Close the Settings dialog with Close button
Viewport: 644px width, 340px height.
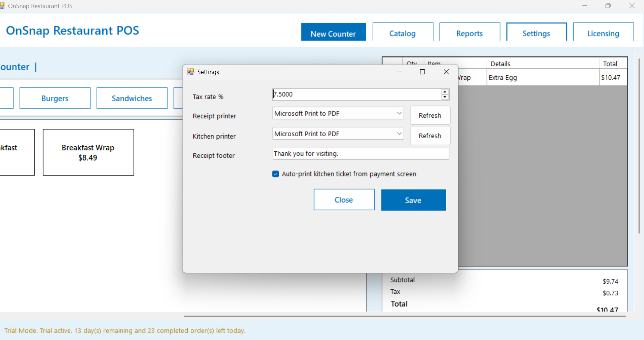[x=344, y=199]
